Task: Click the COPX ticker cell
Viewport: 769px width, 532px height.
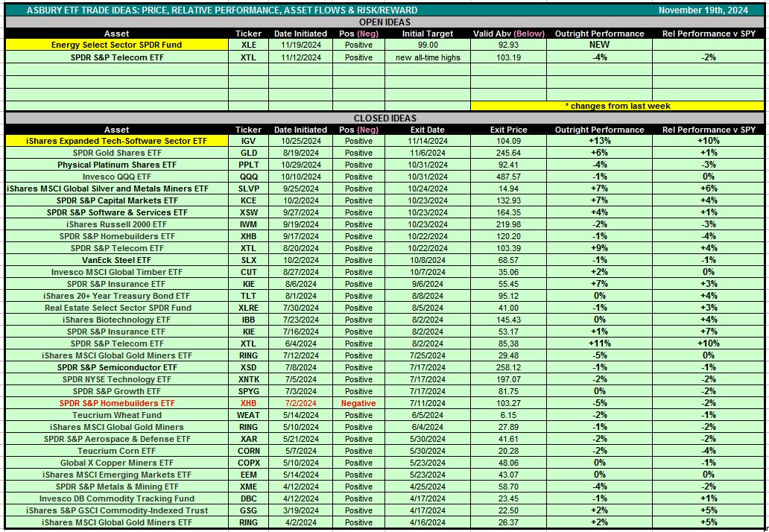Action: [249, 463]
